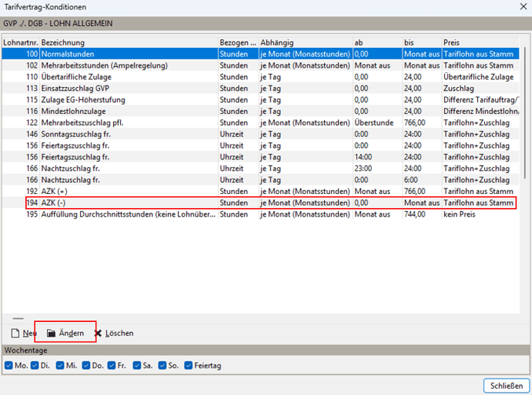Disable the Sa. checkbox

point(137,365)
